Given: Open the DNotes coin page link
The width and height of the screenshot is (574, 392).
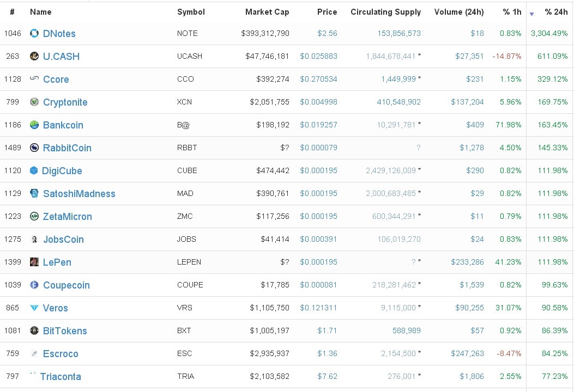Looking at the screenshot, I should 59,34.
